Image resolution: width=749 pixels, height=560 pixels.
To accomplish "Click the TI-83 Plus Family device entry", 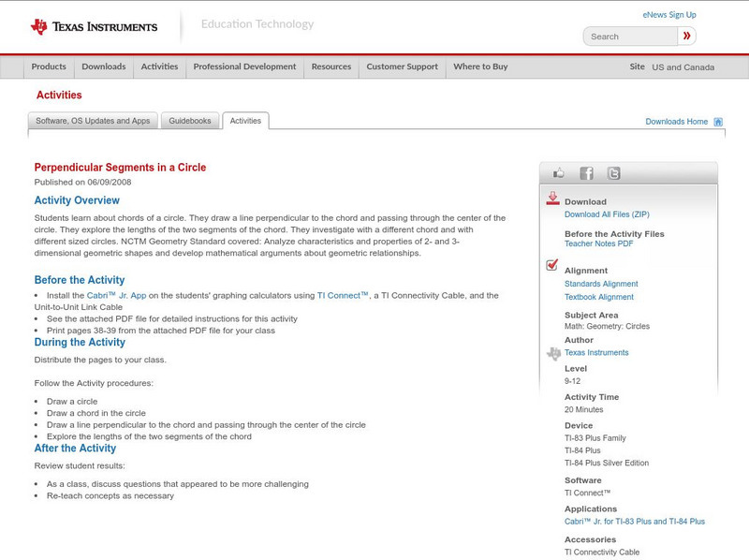I will 595,438.
